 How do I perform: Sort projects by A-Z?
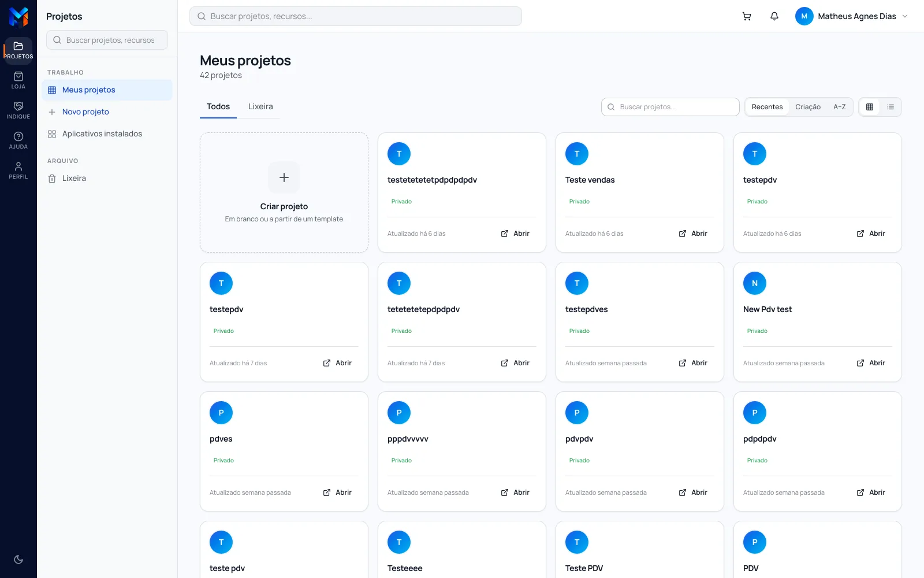[x=839, y=107]
